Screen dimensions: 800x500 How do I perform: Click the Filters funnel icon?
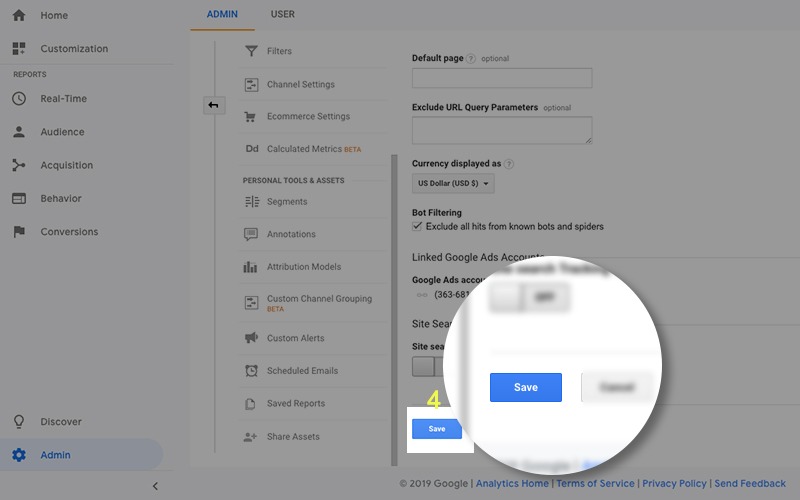point(251,51)
